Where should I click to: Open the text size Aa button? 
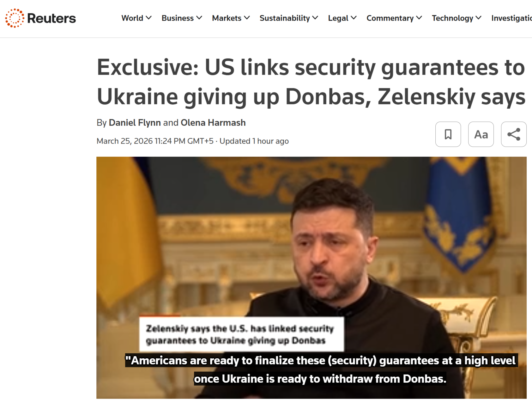pos(481,134)
